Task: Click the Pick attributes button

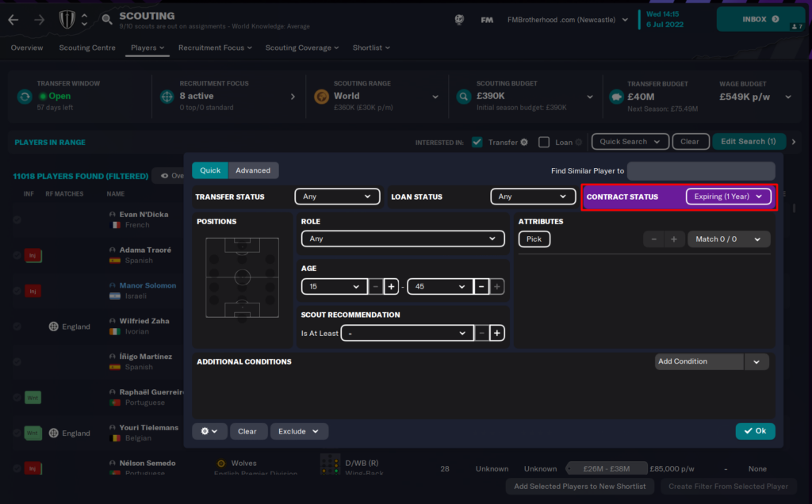Action: (x=534, y=239)
